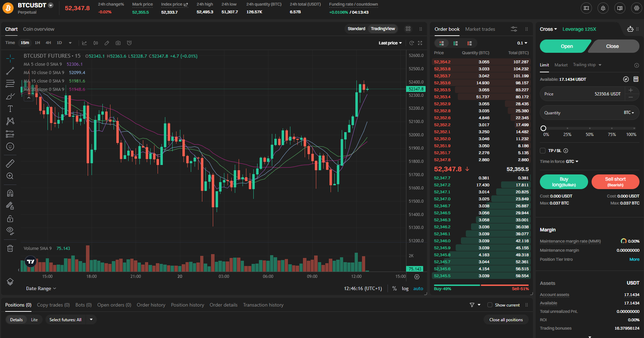
Task: Set the quantity slider to 50%
Action: (589, 128)
